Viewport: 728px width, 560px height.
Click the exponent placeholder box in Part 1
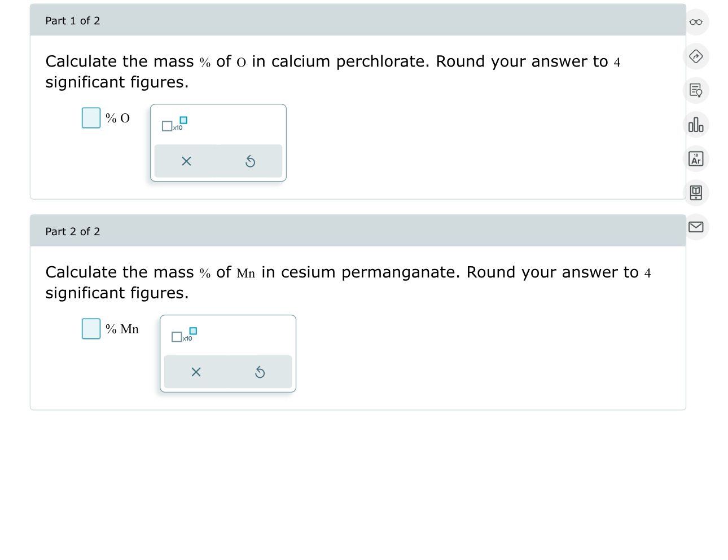182,120
